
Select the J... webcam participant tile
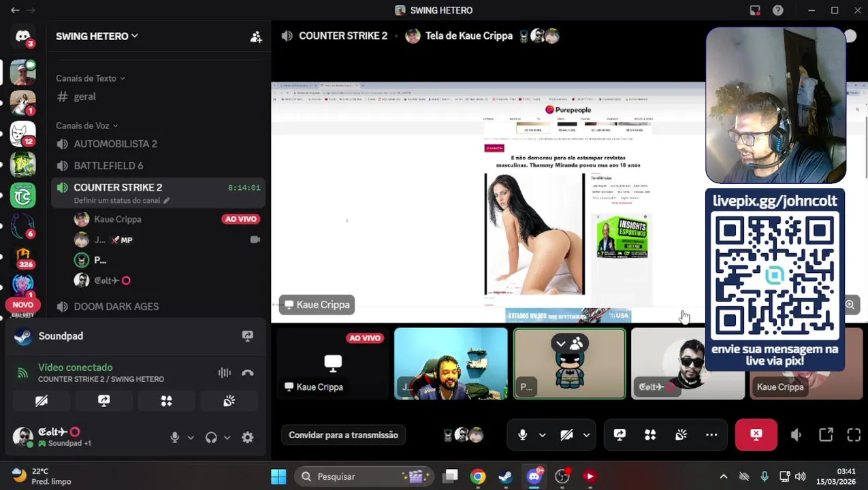451,363
